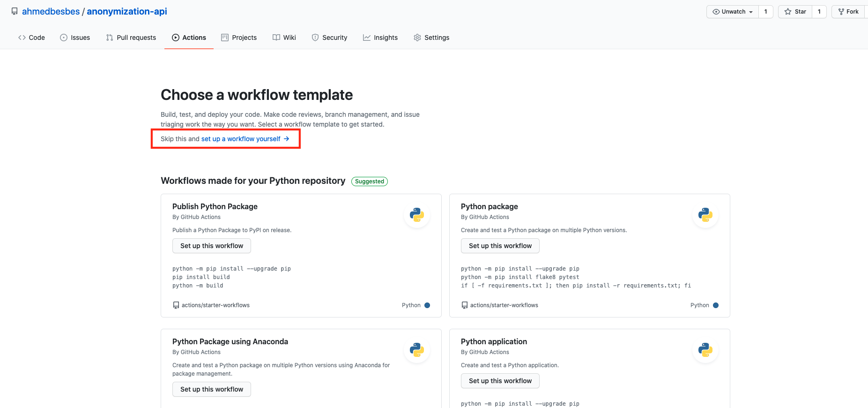Image resolution: width=868 pixels, height=408 pixels.
Task: Click the repo icon in Python package card footer
Action: [465, 305]
